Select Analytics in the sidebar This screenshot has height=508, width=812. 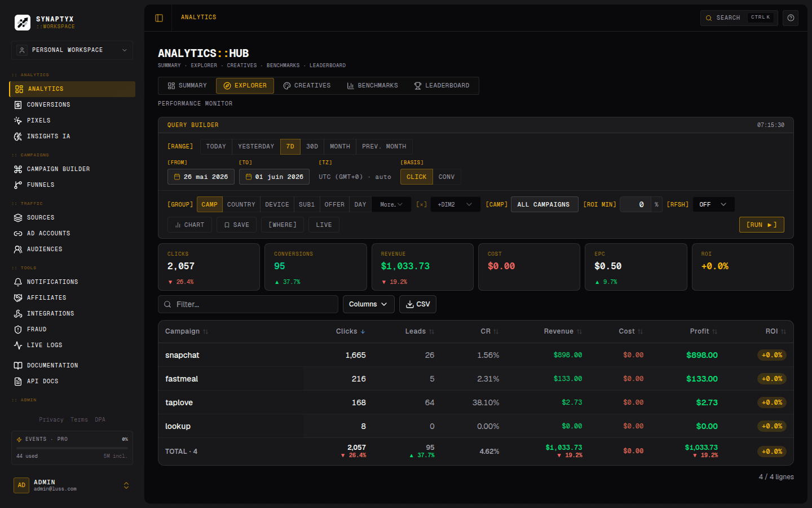tap(72, 89)
